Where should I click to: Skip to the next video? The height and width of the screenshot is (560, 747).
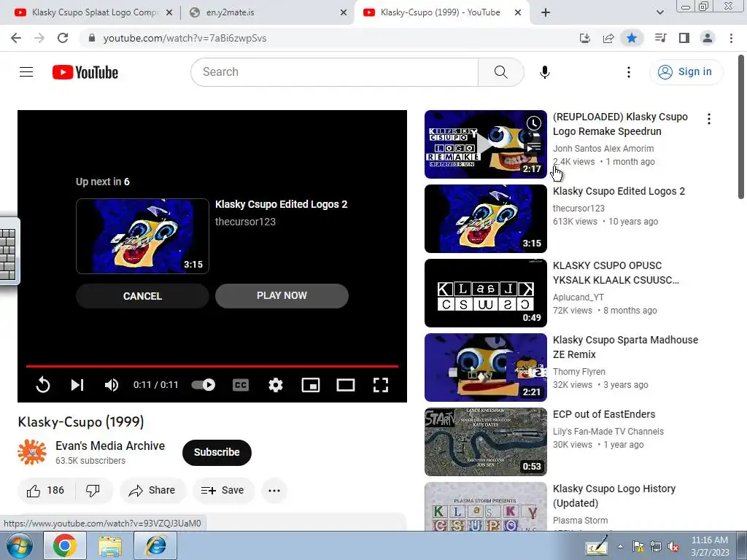tap(77, 385)
